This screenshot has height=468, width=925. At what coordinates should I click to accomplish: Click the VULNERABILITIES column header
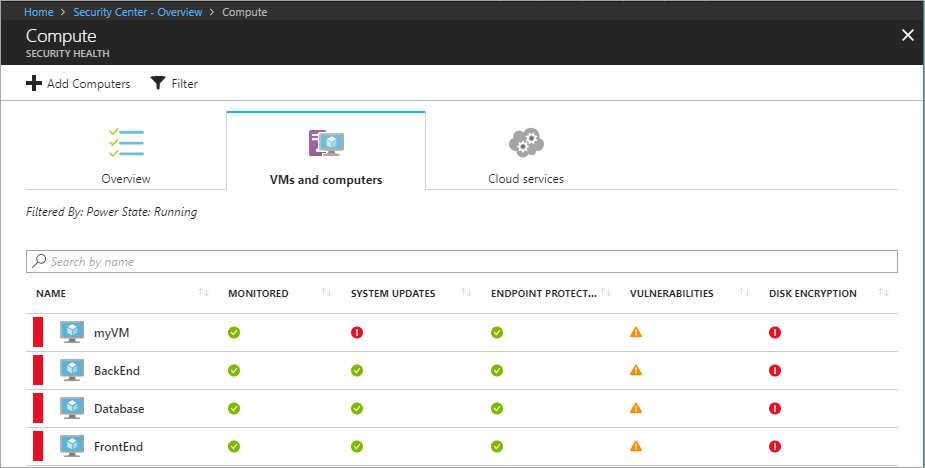tap(672, 293)
